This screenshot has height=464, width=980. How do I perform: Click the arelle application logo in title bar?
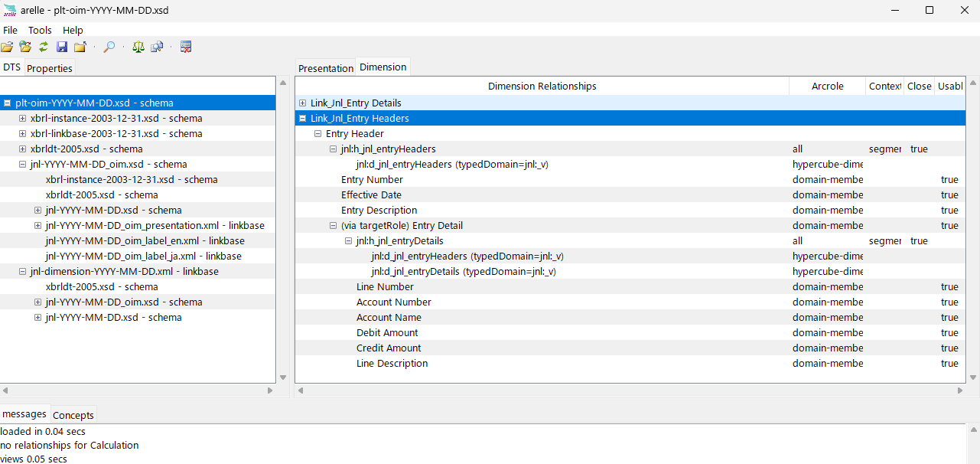coord(10,10)
